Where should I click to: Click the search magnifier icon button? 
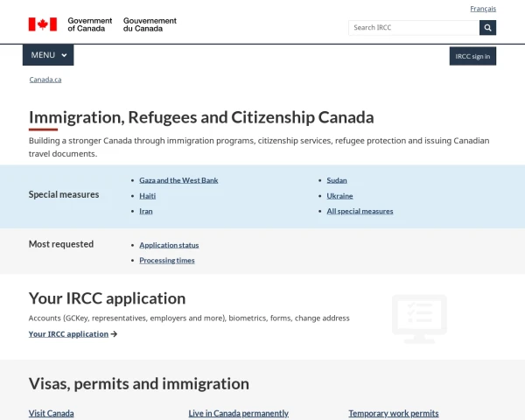tap(487, 28)
